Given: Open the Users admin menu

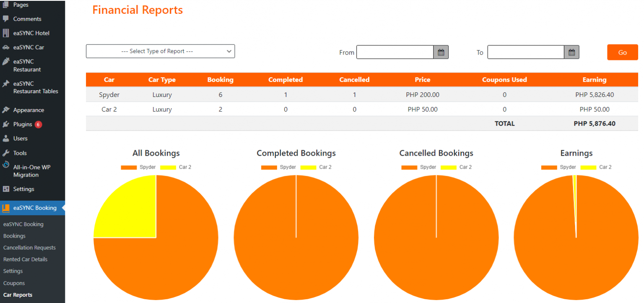Looking at the screenshot, I should pos(20,138).
